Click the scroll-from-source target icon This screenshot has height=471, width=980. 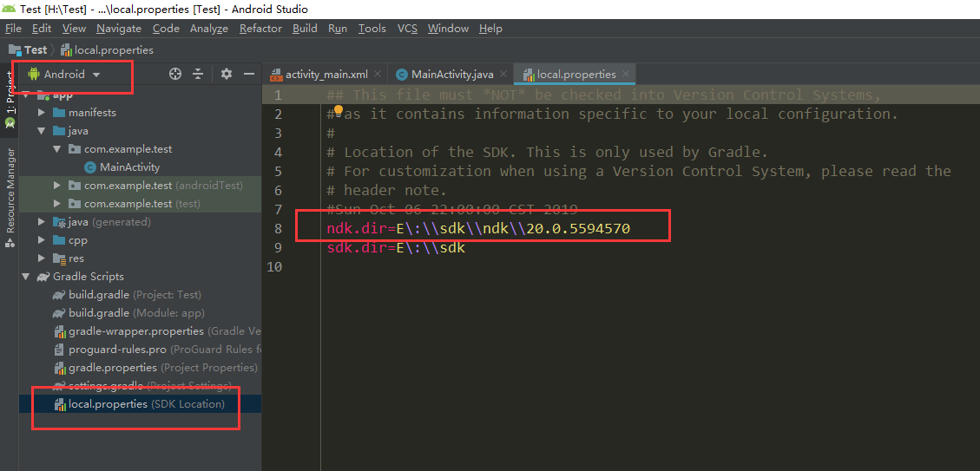(175, 75)
